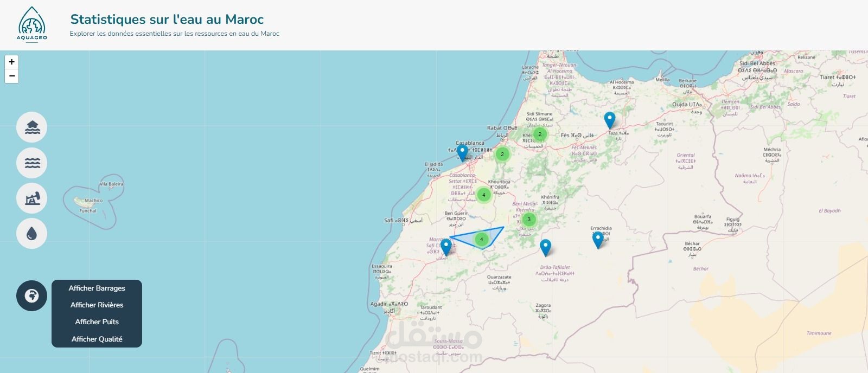868x373 pixels.
Task: Click the blue marker near Taza
Action: pos(610,120)
